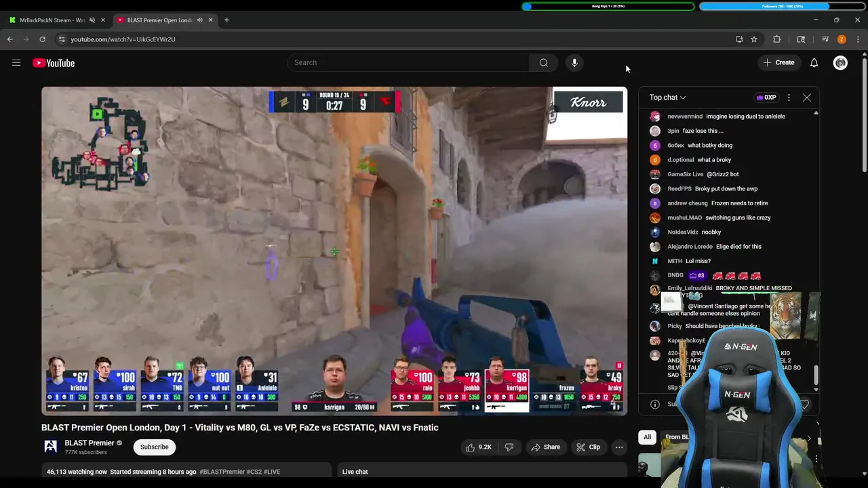Click the install/cast icon in address bar
This screenshot has width=868, height=488.
pos(739,39)
